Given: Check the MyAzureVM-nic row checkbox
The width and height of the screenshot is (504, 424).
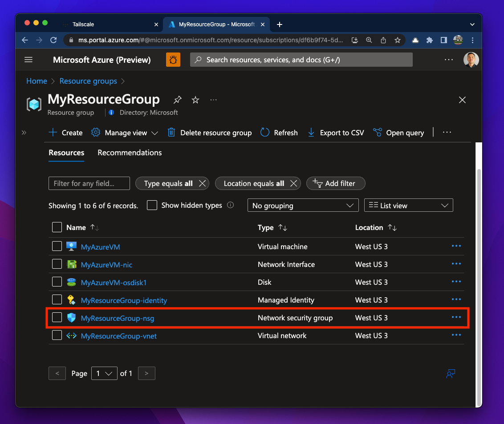Looking at the screenshot, I should click(57, 264).
